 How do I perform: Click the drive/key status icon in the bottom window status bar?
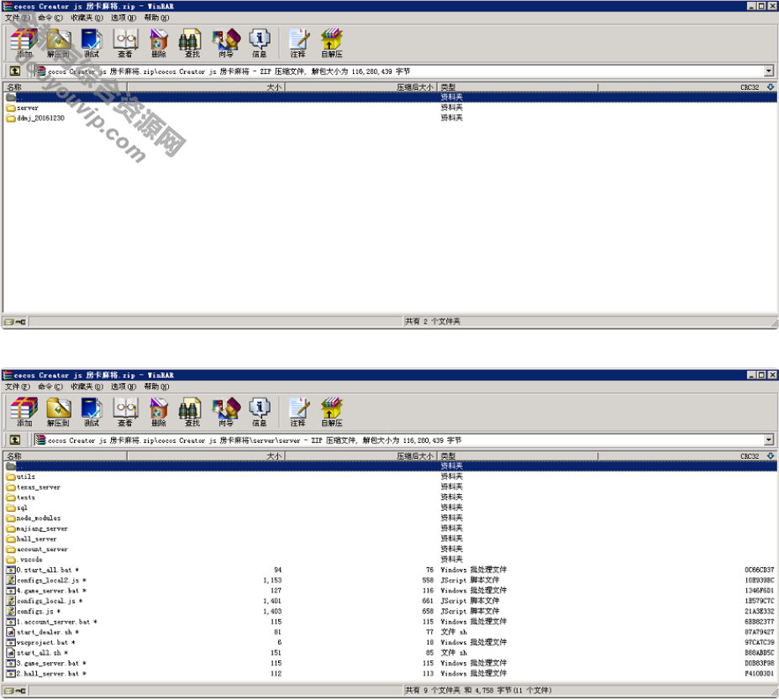[15, 691]
